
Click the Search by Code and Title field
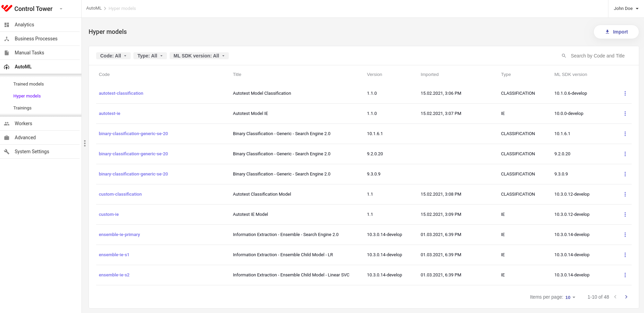click(597, 56)
